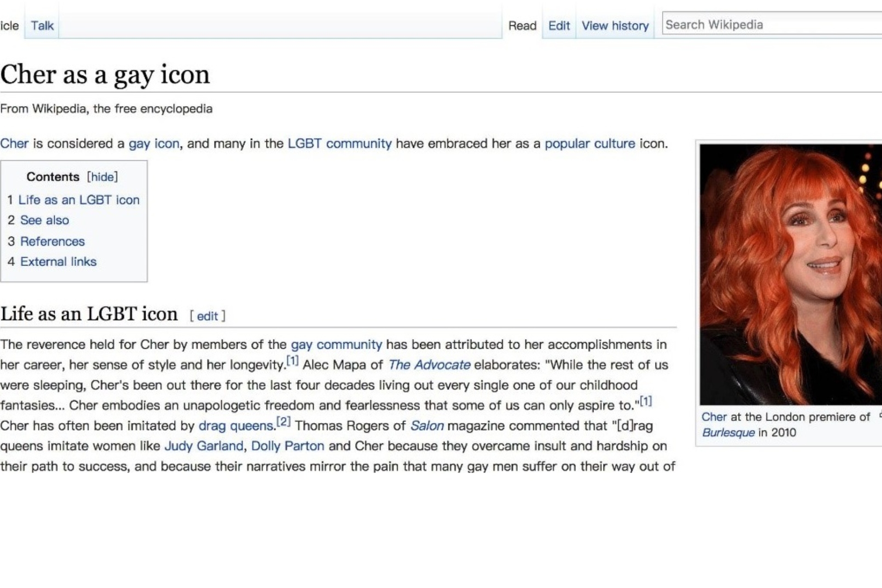Screen dimensions: 882x588
Task: Open the Judy Garland link
Action: point(204,446)
